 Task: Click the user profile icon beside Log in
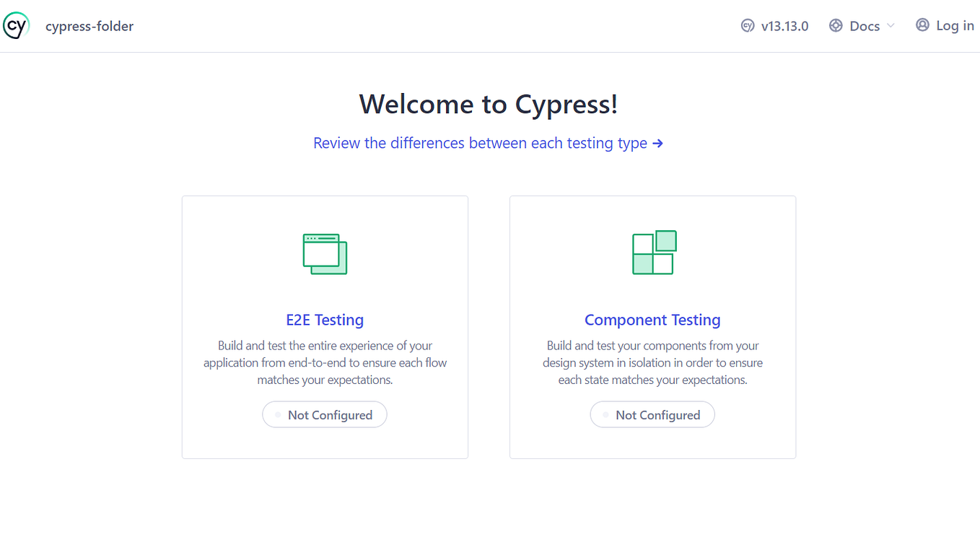pos(922,25)
